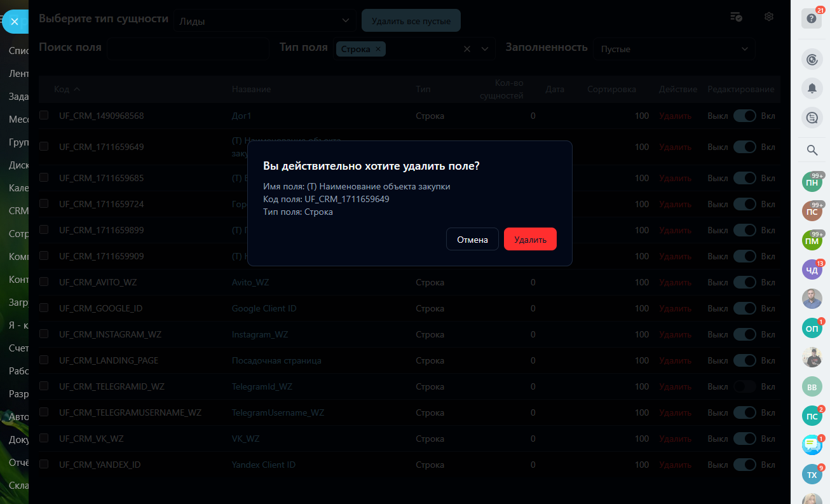830x504 pixels.
Task: Open CRM in the left menu
Action: tap(18, 210)
